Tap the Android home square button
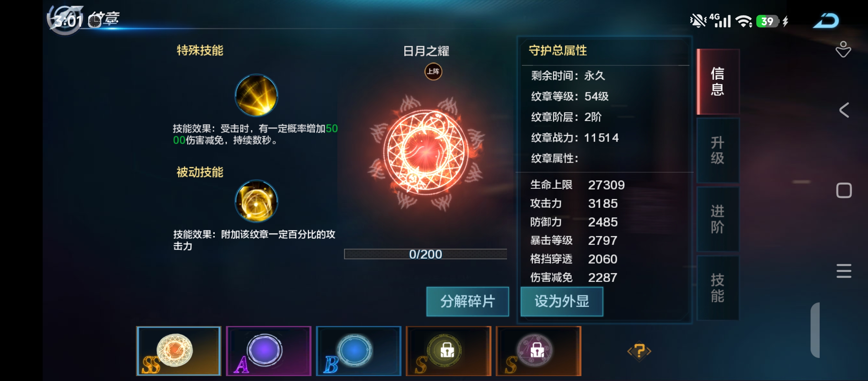The width and height of the screenshot is (868, 381). [x=844, y=190]
